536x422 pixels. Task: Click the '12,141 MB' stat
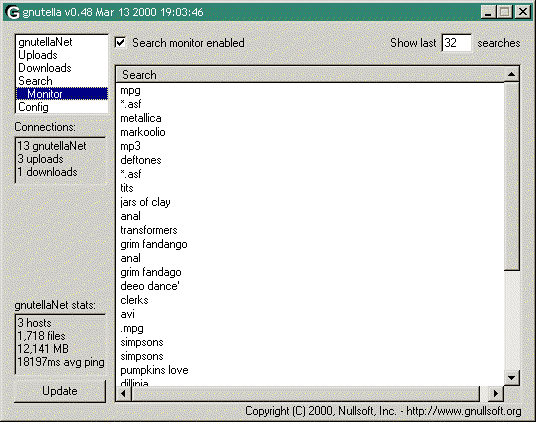click(x=43, y=349)
